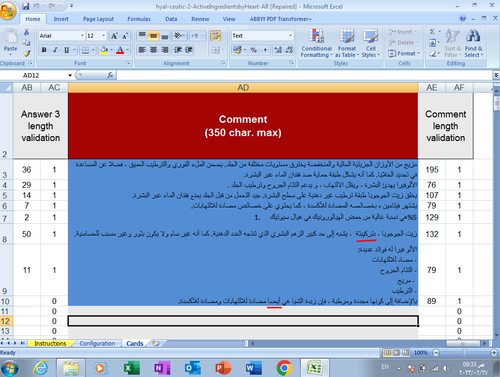Decrease the cell indent
The image size is (500, 377).
tap(178, 50)
